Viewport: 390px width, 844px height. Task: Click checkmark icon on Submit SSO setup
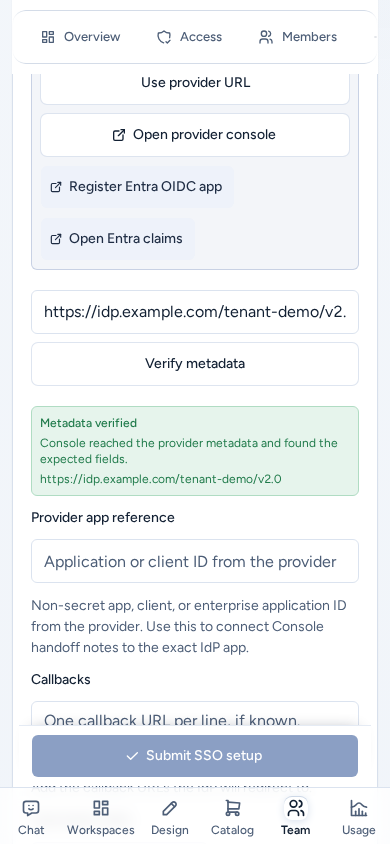[x=132, y=756]
